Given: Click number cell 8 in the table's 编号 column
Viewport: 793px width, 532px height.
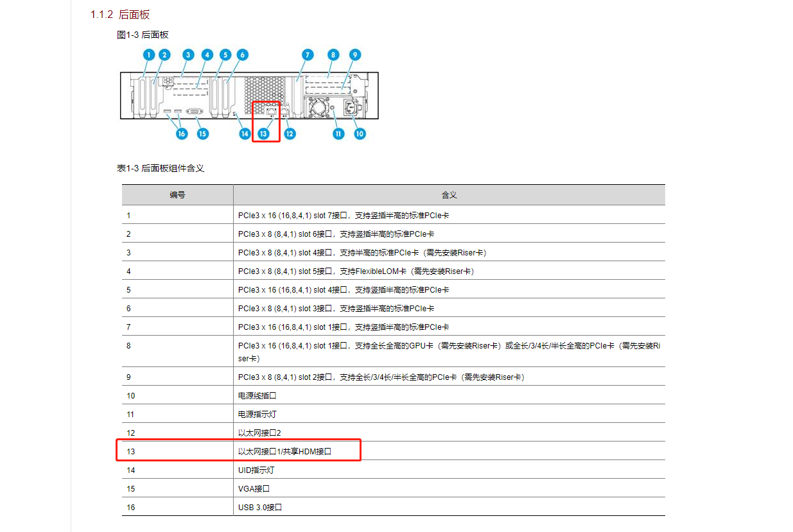Looking at the screenshot, I should (178, 352).
